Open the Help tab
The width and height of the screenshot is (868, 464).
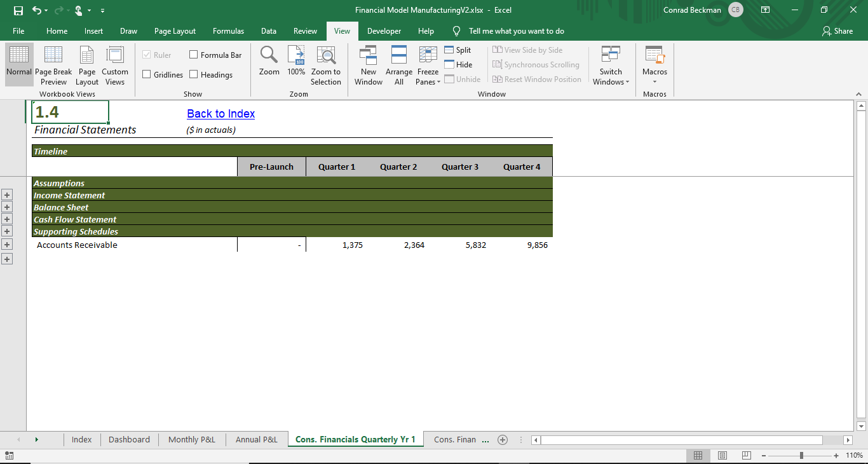pos(426,31)
